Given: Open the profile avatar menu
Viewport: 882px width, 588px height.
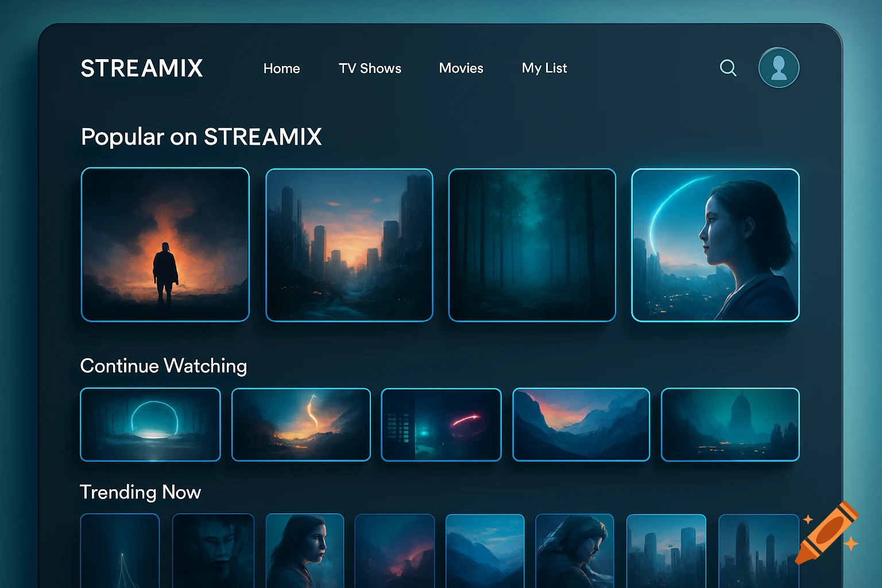Looking at the screenshot, I should click(779, 68).
